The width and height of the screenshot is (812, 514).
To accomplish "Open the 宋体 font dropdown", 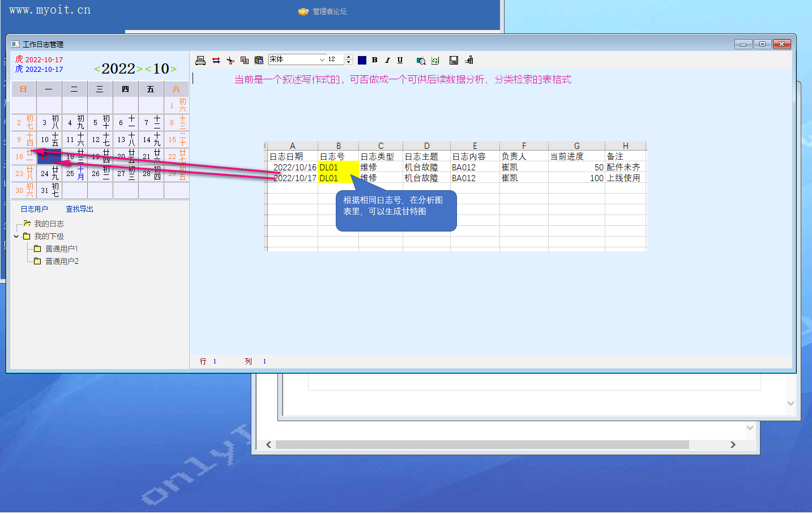I will coord(322,59).
